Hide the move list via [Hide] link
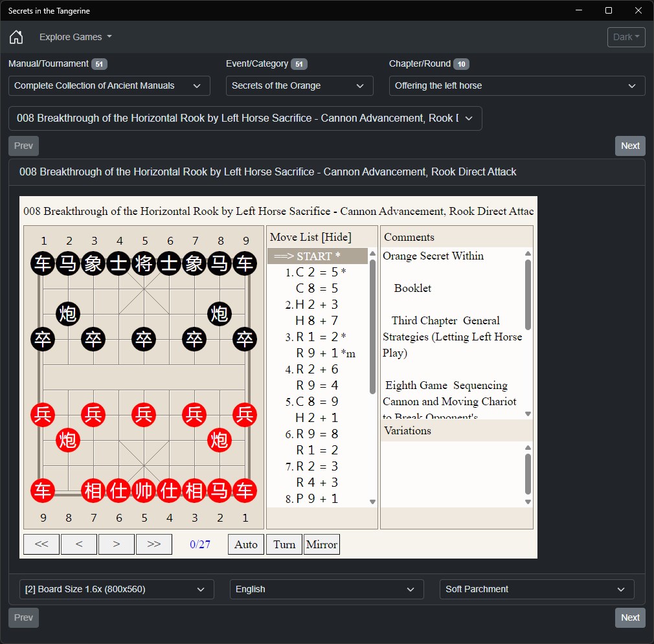This screenshot has height=644, width=654. tap(337, 237)
